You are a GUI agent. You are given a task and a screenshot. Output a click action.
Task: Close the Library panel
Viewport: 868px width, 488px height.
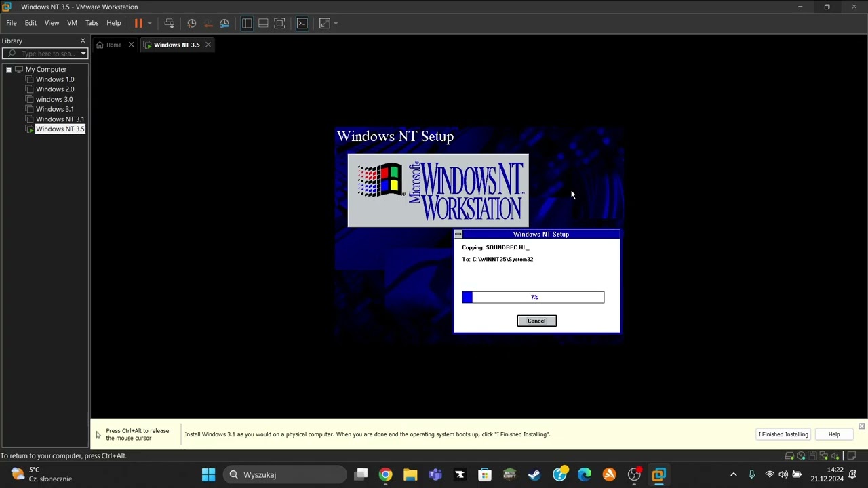[x=83, y=41]
